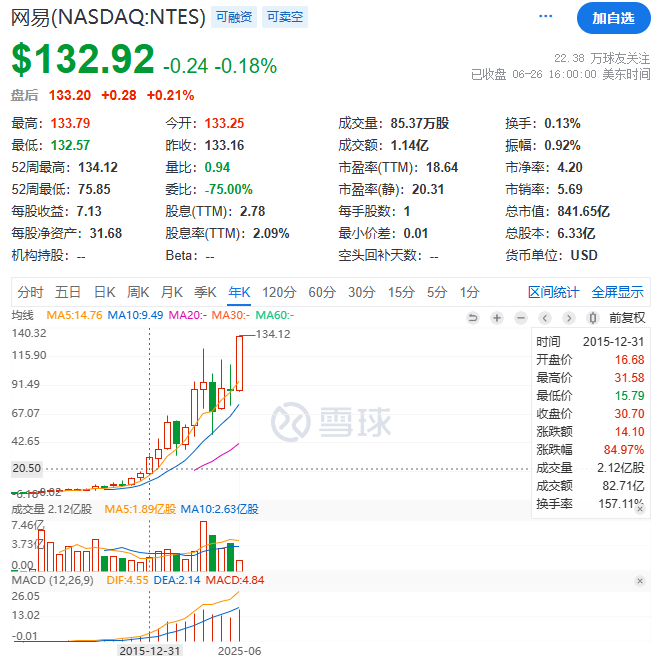Switch to the 120分 chart tab
The width and height of the screenshot is (656, 656).
[279, 292]
